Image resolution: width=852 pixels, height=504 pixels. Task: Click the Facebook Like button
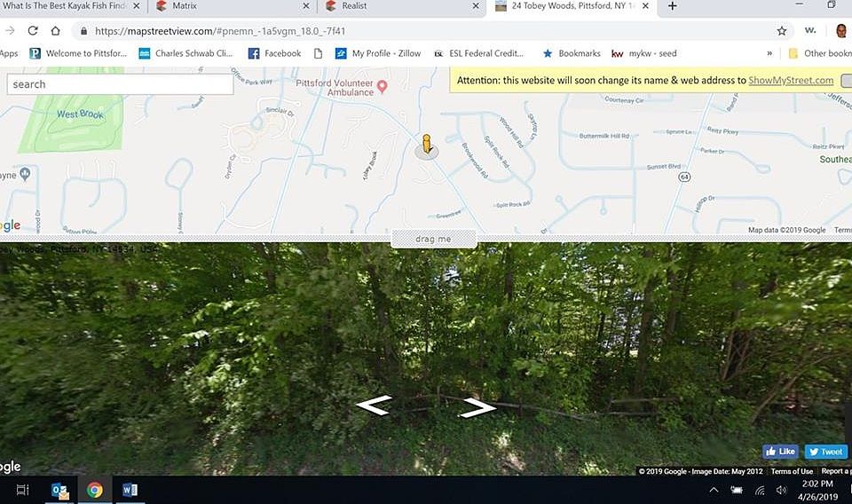pyautogui.click(x=780, y=452)
